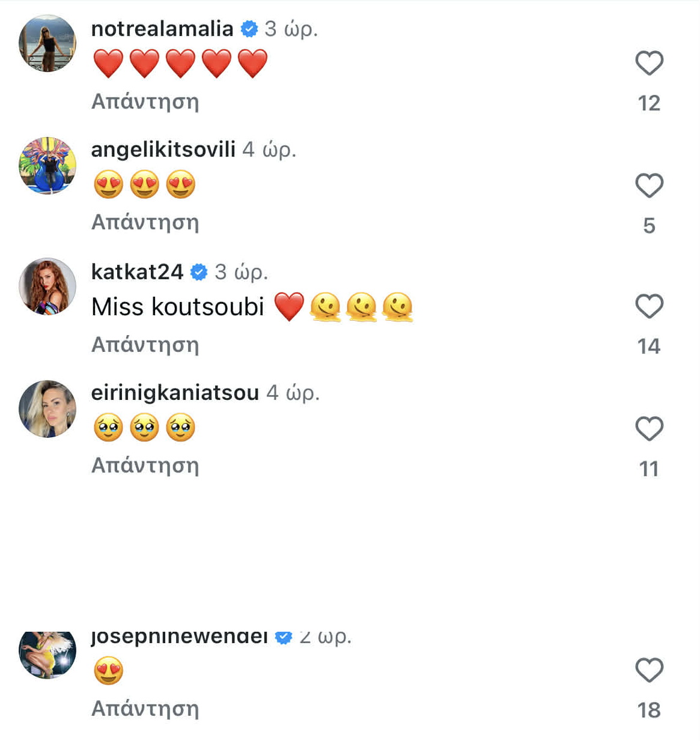
Task: Open katkat24's profile avatar
Action: click(x=47, y=287)
